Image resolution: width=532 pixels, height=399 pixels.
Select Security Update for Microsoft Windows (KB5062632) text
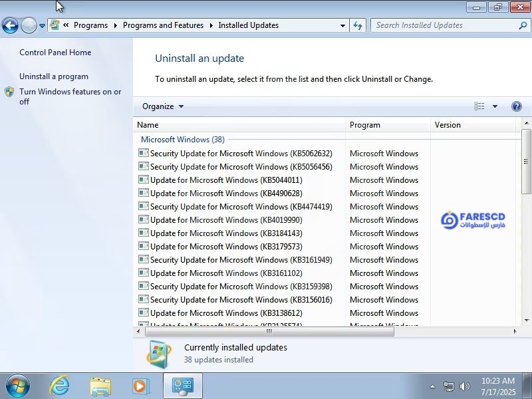(x=241, y=154)
